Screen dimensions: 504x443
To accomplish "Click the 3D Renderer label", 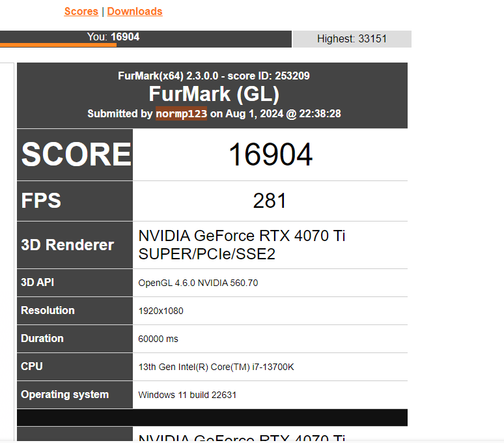I will pyautogui.click(x=68, y=245).
